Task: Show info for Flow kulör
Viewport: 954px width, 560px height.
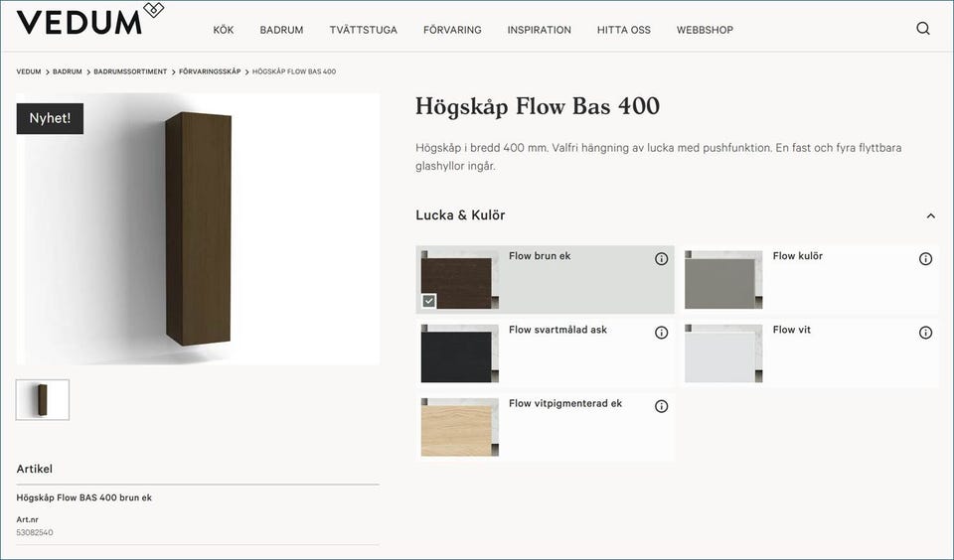Action: click(925, 259)
